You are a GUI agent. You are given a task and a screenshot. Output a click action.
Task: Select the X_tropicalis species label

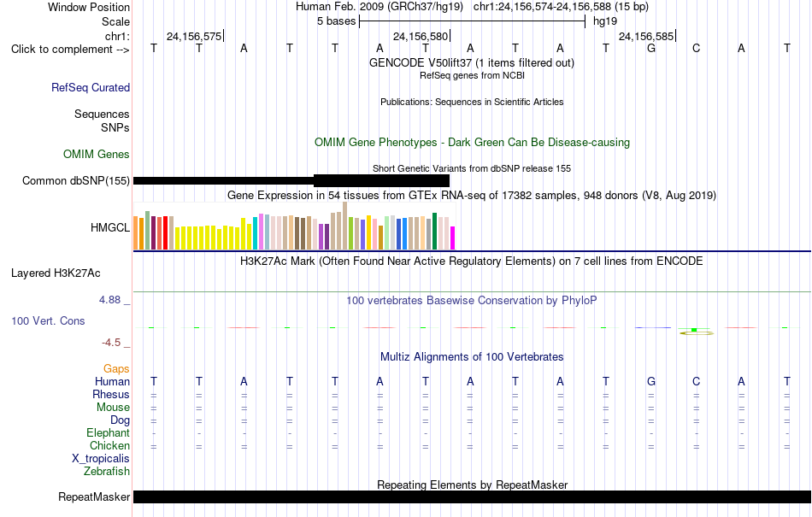pyautogui.click(x=101, y=459)
